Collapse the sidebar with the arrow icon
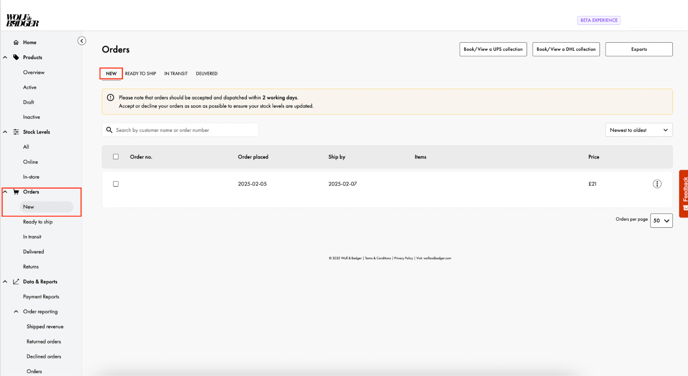This screenshot has width=688, height=376. [x=82, y=41]
